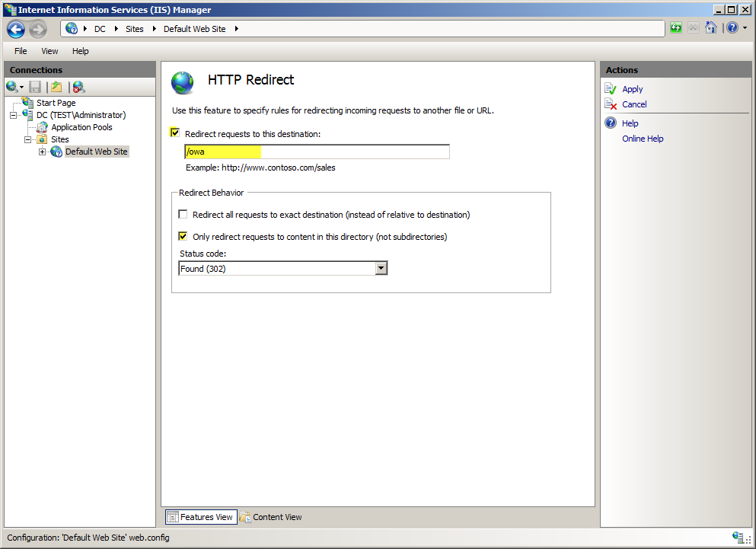Click the status bar resize grip
Screen dimensions: 756x549
click(748, 541)
